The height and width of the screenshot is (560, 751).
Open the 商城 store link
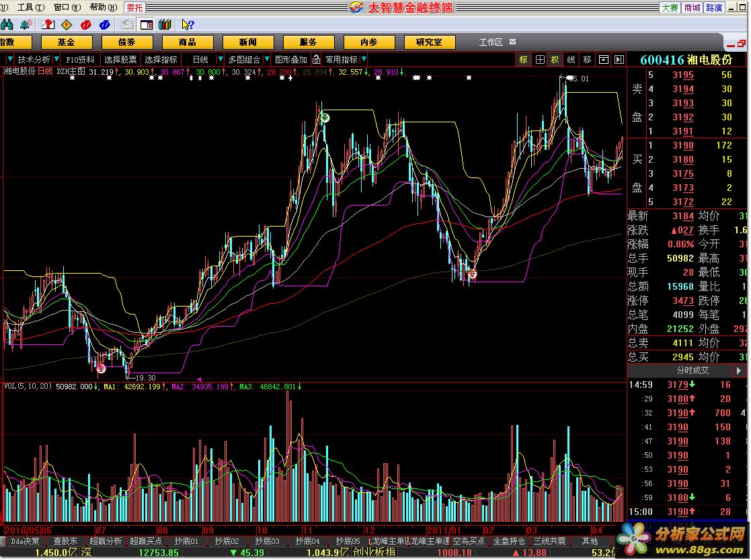[x=692, y=7]
